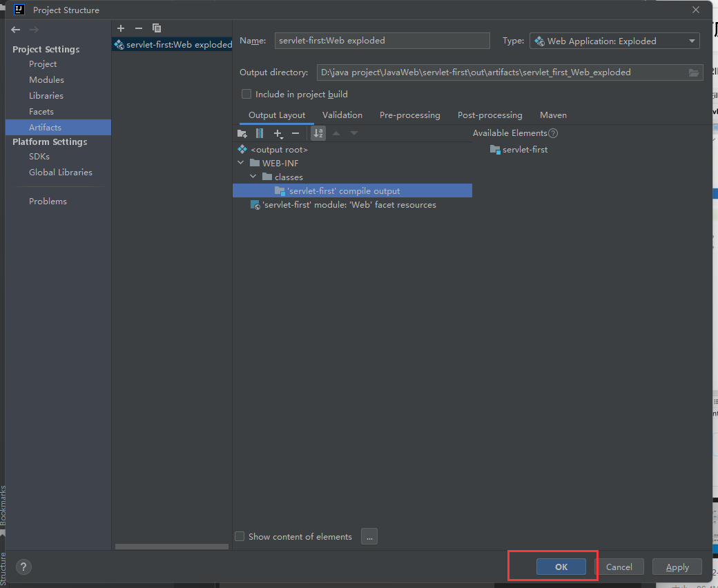The height and width of the screenshot is (588, 718).
Task: Click the back navigation arrow
Action: 16,30
